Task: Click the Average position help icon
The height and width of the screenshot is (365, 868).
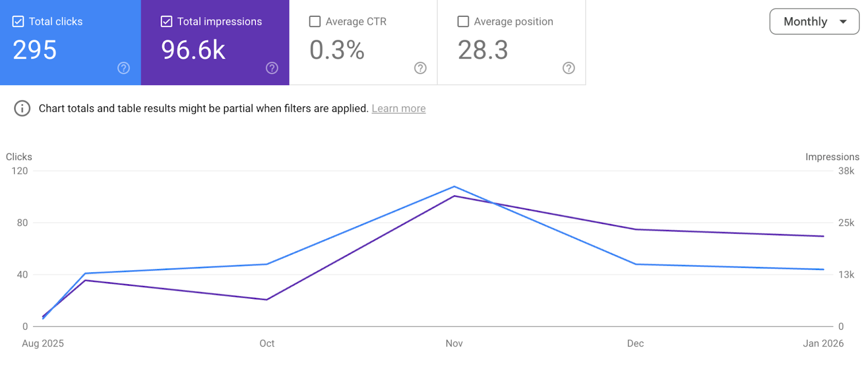Action: [x=569, y=68]
